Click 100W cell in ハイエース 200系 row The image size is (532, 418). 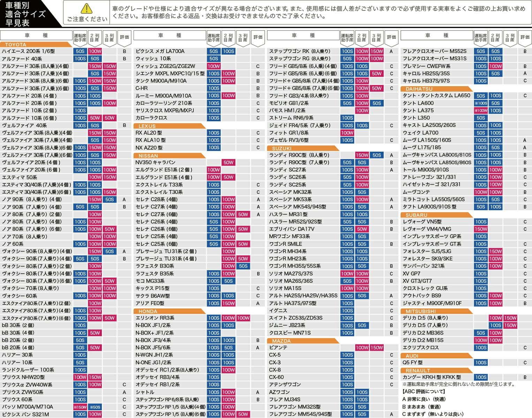click(95, 51)
